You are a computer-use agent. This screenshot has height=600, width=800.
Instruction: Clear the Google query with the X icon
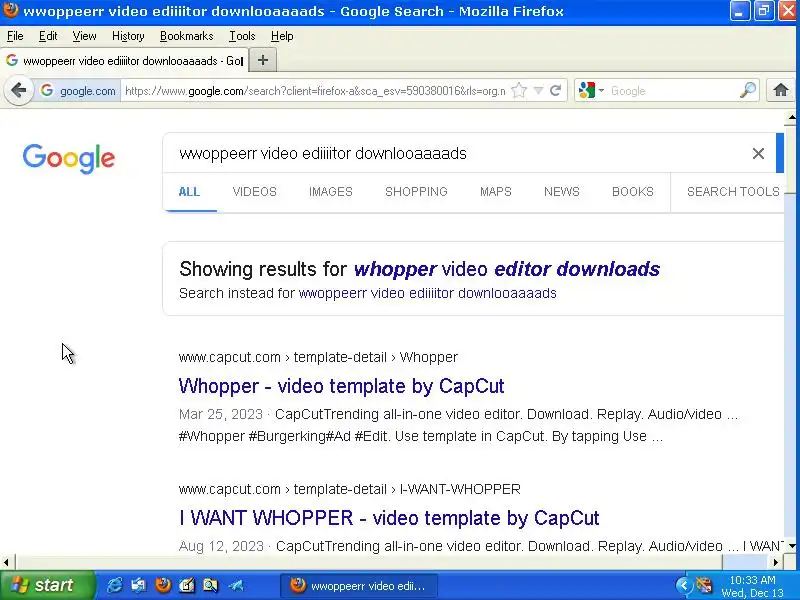758,153
